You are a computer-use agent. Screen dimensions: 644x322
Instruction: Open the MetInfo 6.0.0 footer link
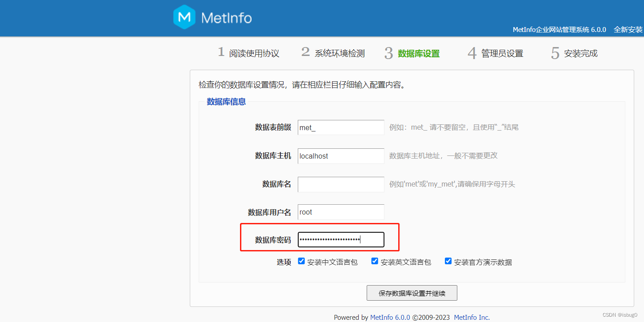(390, 317)
